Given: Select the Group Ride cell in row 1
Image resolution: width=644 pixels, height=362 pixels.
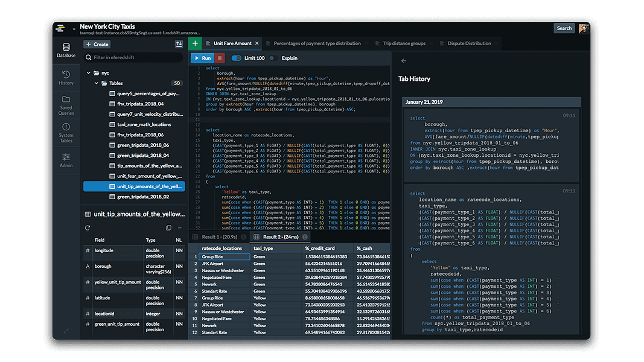Looking at the screenshot, I should (x=225, y=257).
